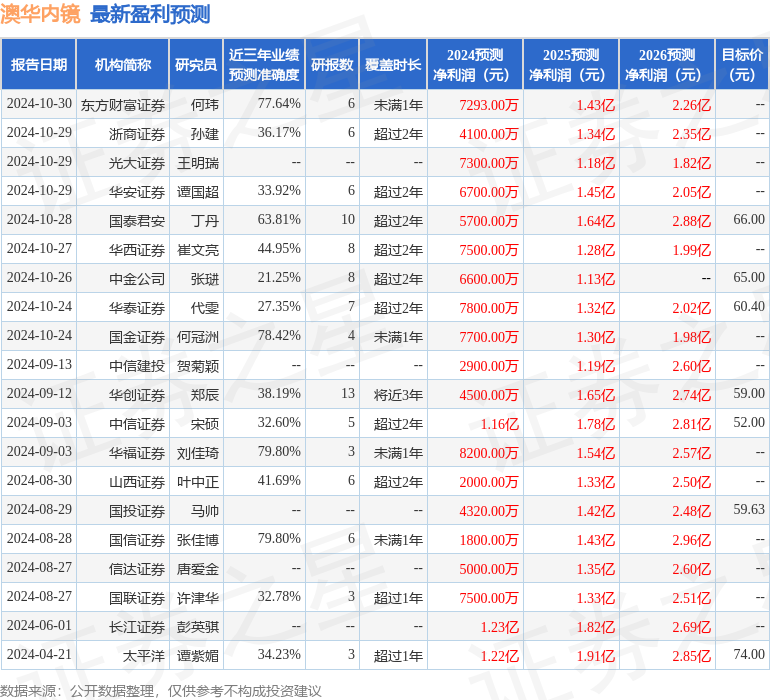Click analyst name 彭英骐
770x700 pixels.
pos(198,626)
